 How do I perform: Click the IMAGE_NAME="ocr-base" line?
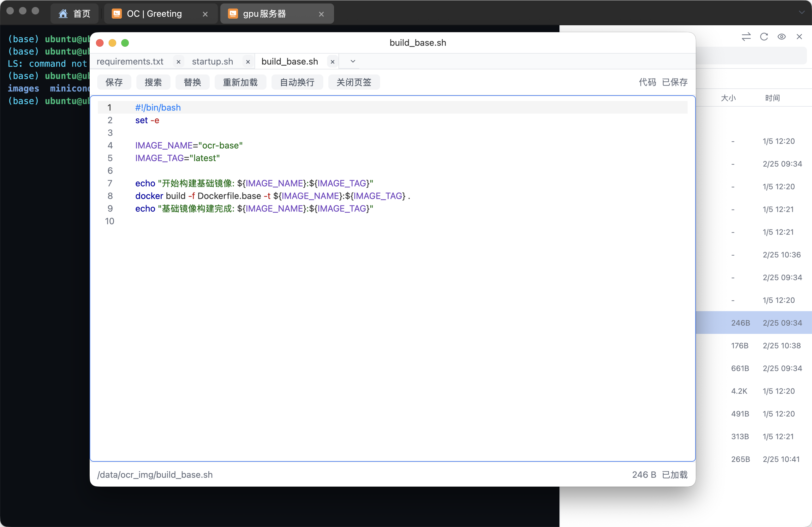point(189,145)
